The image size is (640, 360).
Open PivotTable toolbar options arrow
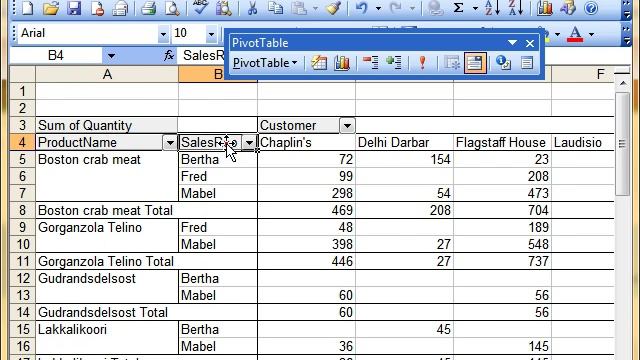pyautogui.click(x=512, y=43)
